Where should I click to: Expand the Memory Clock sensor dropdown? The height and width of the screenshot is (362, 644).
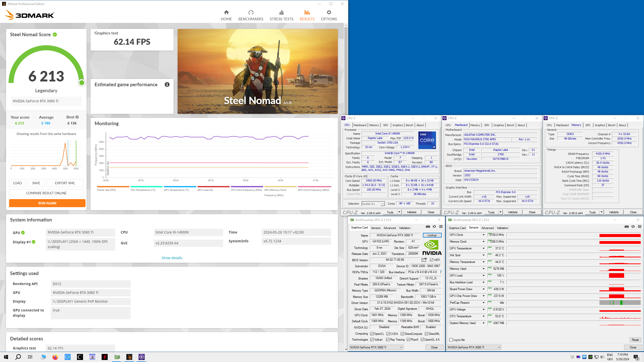[483, 242]
